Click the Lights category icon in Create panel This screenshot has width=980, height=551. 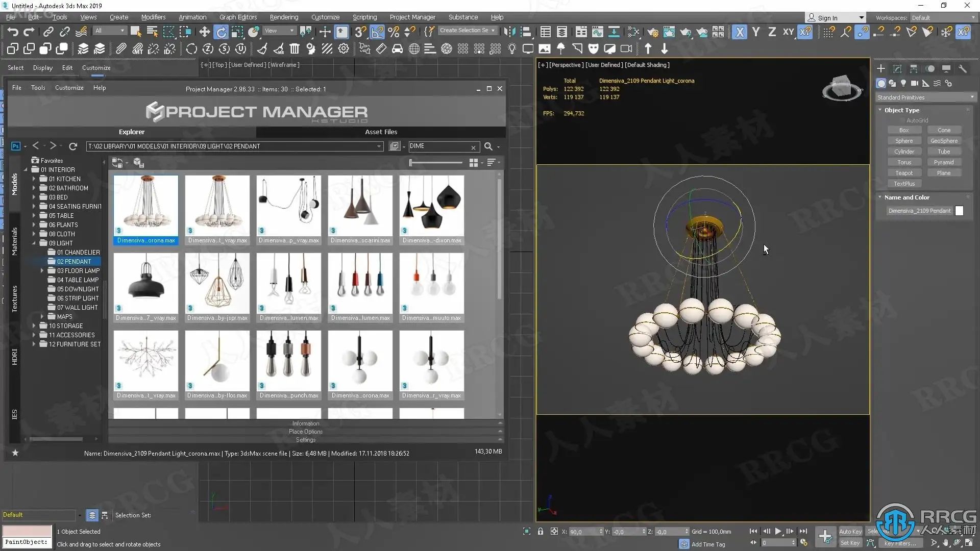pos(903,83)
